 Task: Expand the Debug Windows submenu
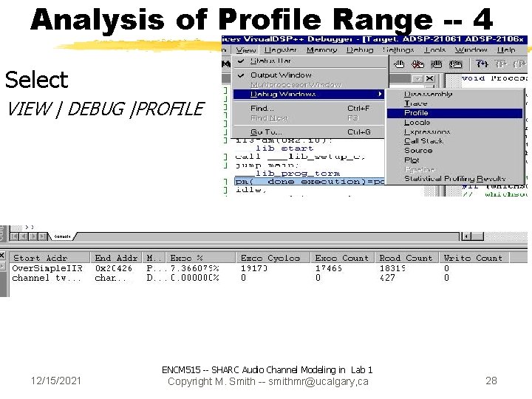click(x=309, y=94)
